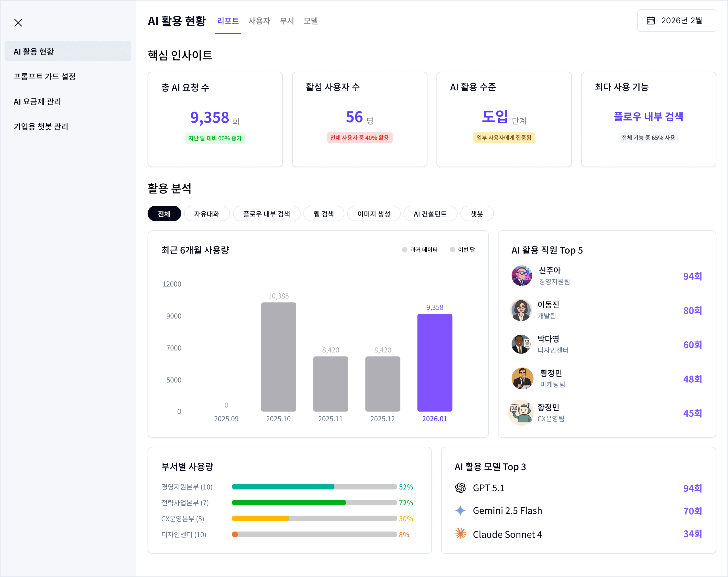The image size is (728, 577).
Task: Switch to the 모델 tab
Action: coord(311,21)
